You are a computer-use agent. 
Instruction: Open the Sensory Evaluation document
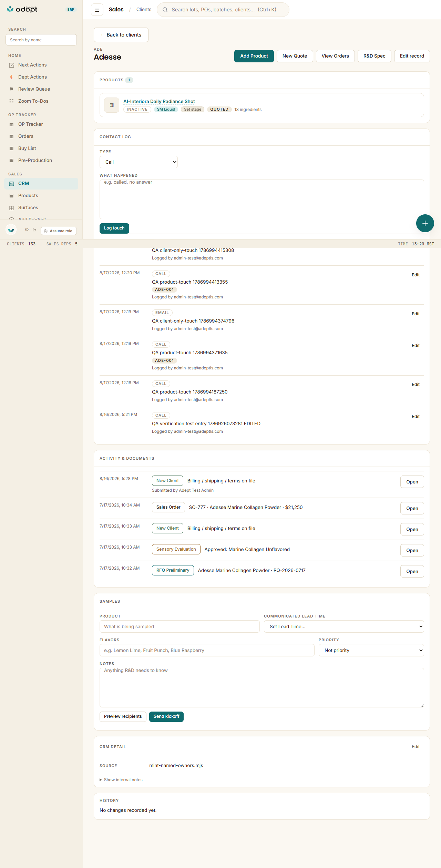(x=412, y=550)
